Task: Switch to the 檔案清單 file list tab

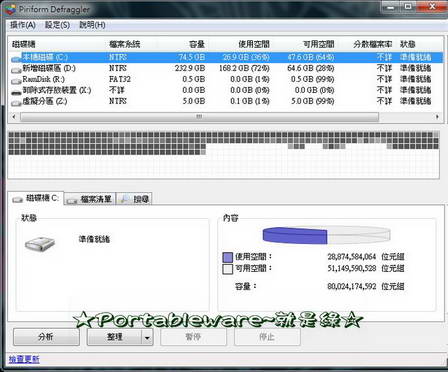Action: [90, 199]
